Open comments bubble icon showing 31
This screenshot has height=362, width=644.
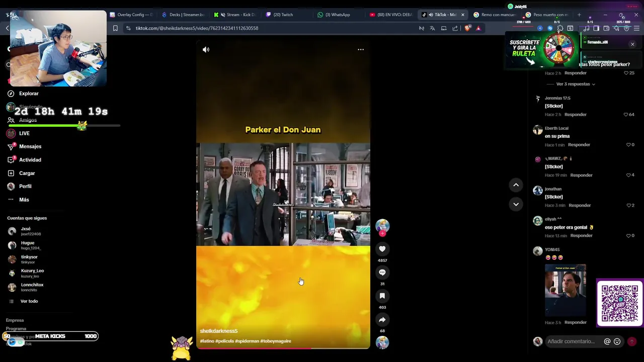382,273
